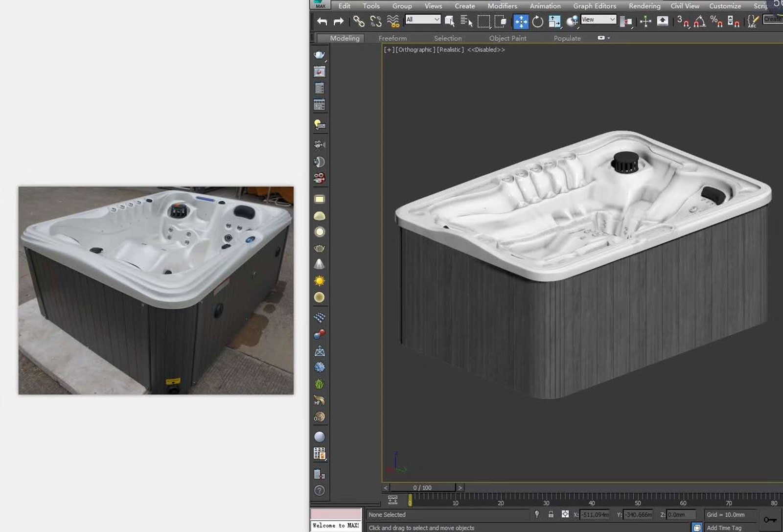Toggle the 3D Snaps button
The height and width of the screenshot is (532, 783).
pos(683,22)
